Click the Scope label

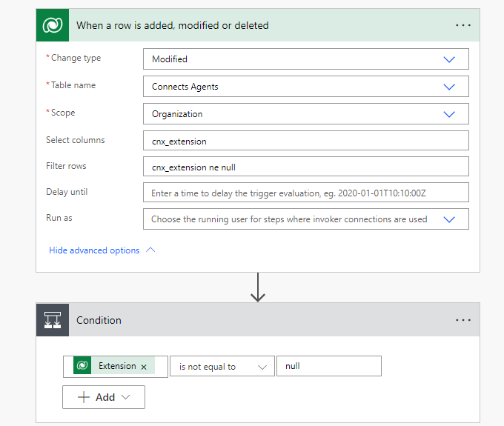tap(63, 113)
